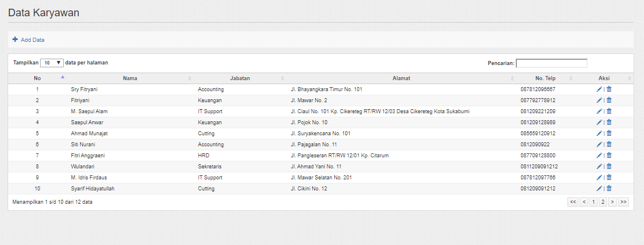
Task: Click the Data Karyawan page heading
Action: click(x=44, y=12)
